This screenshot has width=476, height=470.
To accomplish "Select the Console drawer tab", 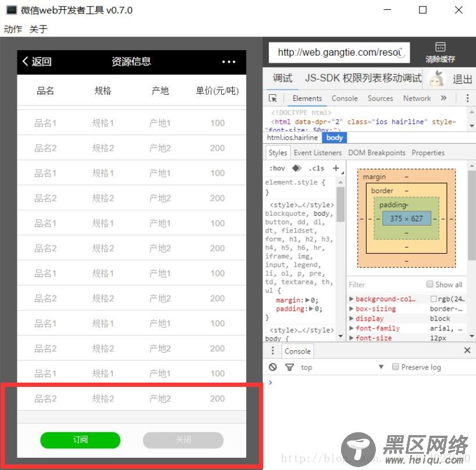I will [297, 351].
